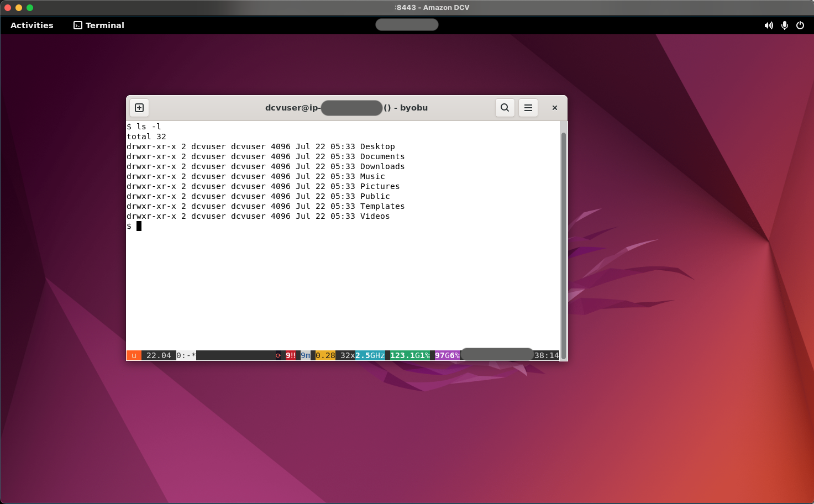Viewport: 814px width, 504px height.
Task: Click the green macOS fullscreen button of the DCV window
Action: pos(30,8)
